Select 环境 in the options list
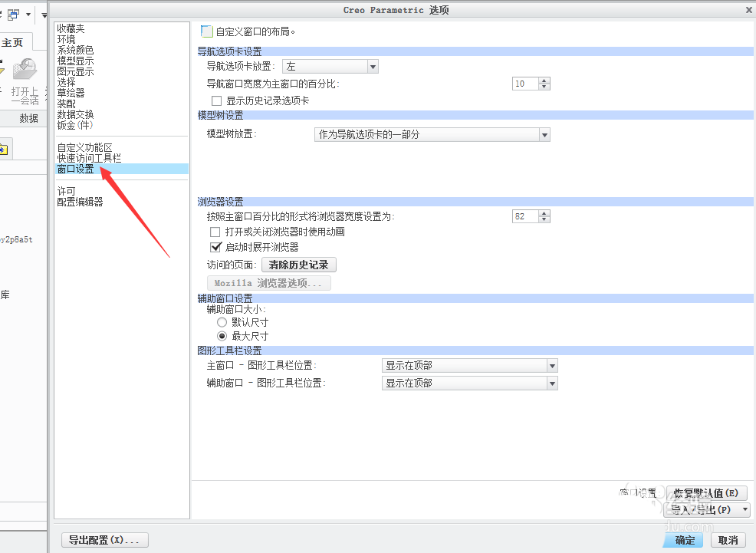This screenshot has width=756, height=553. tap(66, 39)
